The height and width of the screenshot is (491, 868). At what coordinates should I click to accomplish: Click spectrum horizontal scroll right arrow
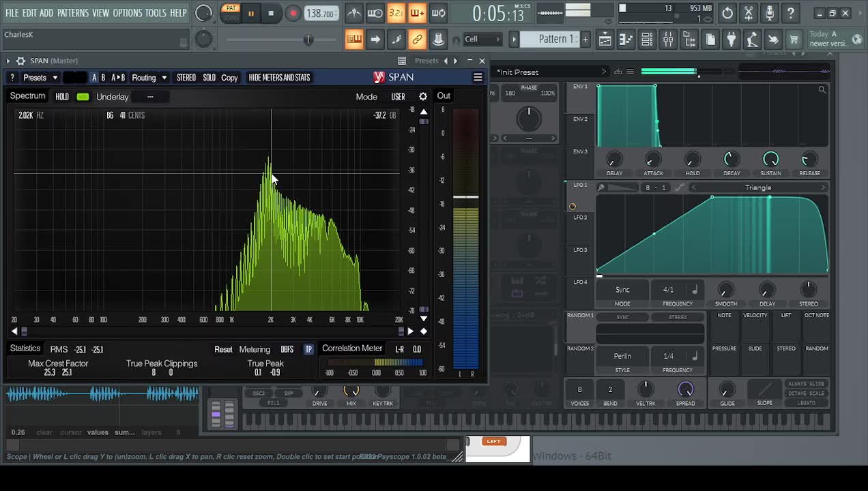coord(410,331)
